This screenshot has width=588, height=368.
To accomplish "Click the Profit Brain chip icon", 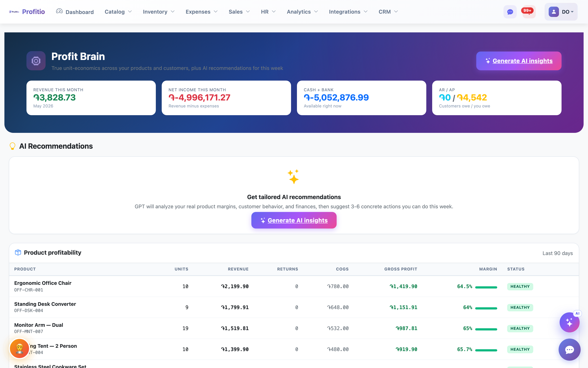I will pyautogui.click(x=36, y=61).
